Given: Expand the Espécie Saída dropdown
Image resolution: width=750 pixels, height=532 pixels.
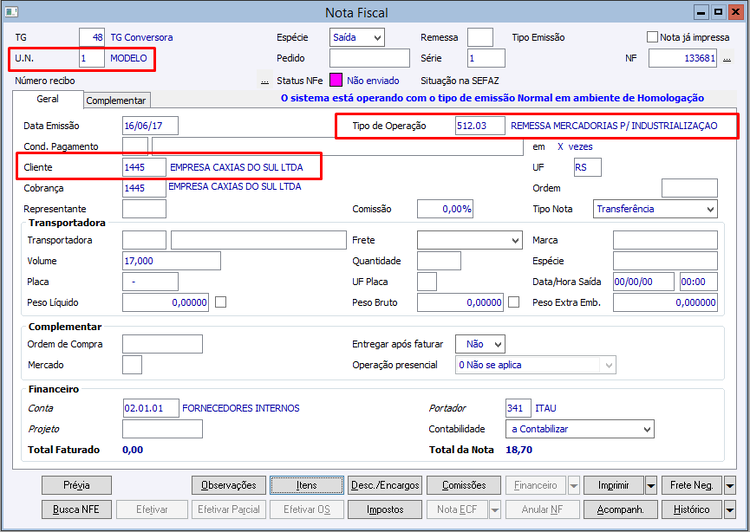Looking at the screenshot, I should point(357,37).
